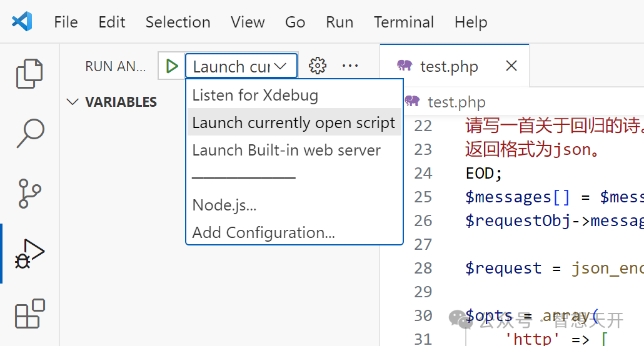Select Listen for Xdebug configuration
Image resolution: width=644 pixels, height=346 pixels.
tap(255, 96)
